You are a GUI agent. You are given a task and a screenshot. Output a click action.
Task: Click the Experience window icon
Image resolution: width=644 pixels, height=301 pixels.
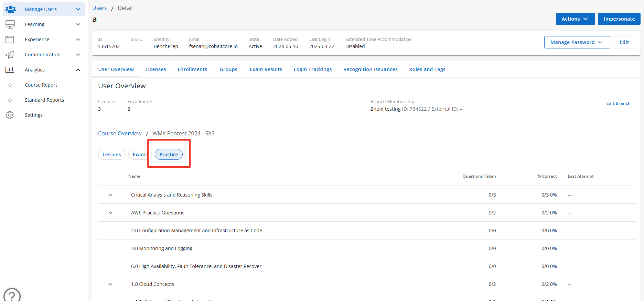click(10, 40)
